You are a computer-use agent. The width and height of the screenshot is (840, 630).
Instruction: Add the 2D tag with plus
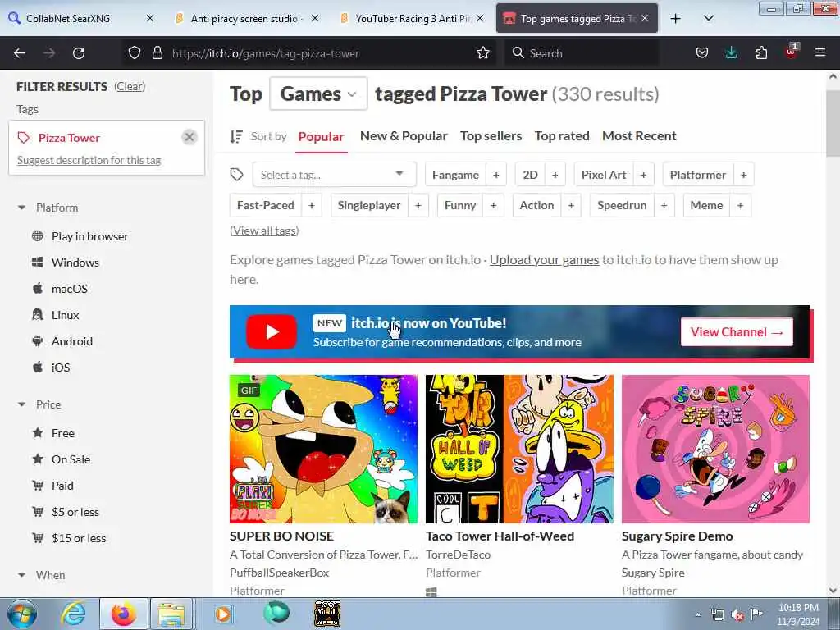tap(555, 175)
